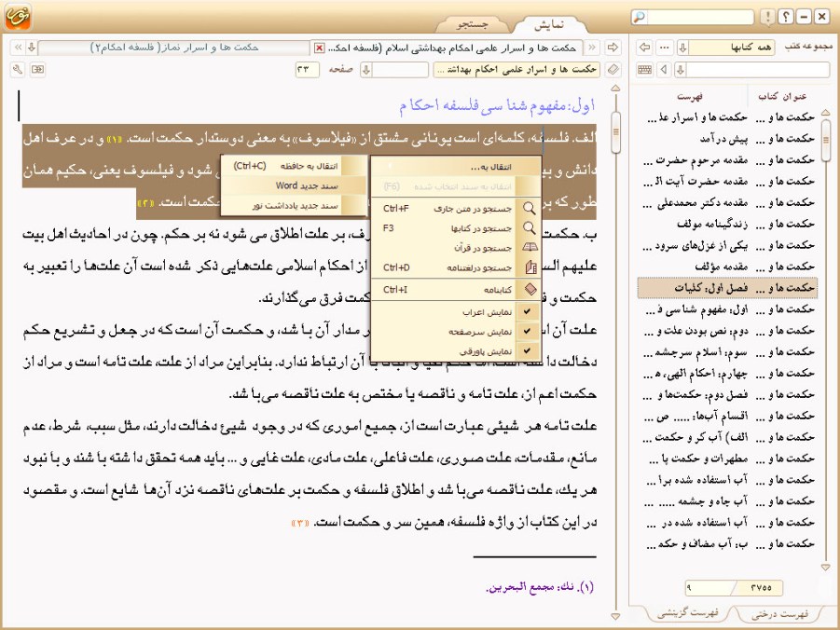
Task: Choose انتقال به حافظه (Ctrl+C)
Action: (294, 166)
